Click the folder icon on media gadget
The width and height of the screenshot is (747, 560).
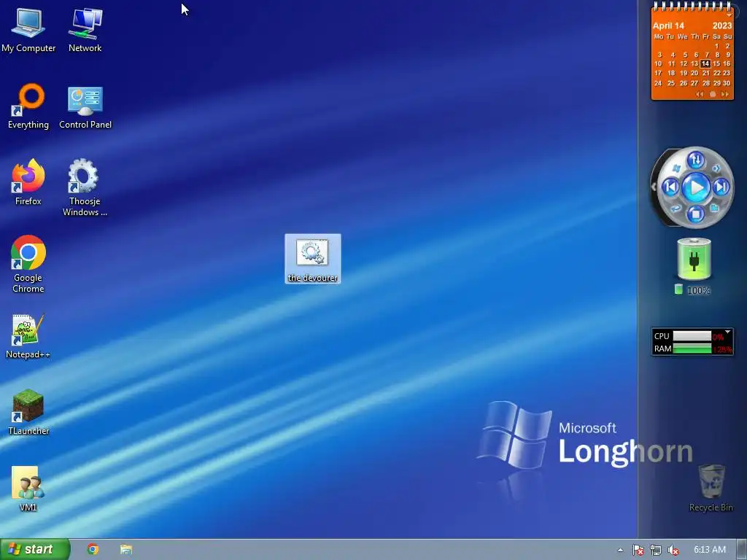point(714,208)
